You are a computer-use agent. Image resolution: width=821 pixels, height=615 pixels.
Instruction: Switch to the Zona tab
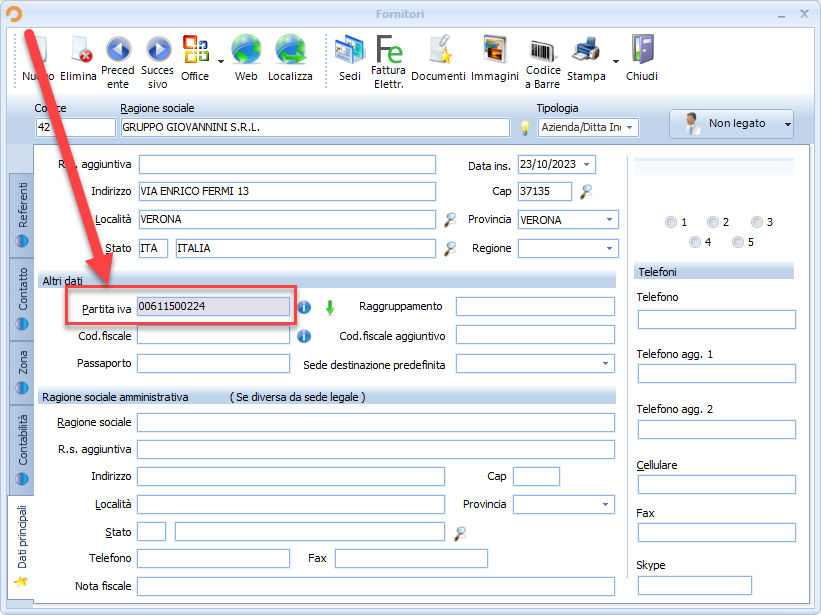click(22, 373)
